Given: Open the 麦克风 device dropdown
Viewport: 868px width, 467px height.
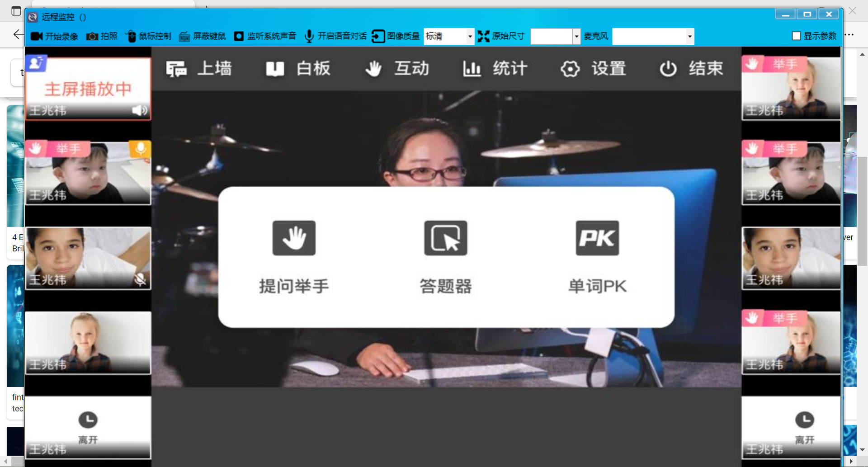Looking at the screenshot, I should click(689, 36).
